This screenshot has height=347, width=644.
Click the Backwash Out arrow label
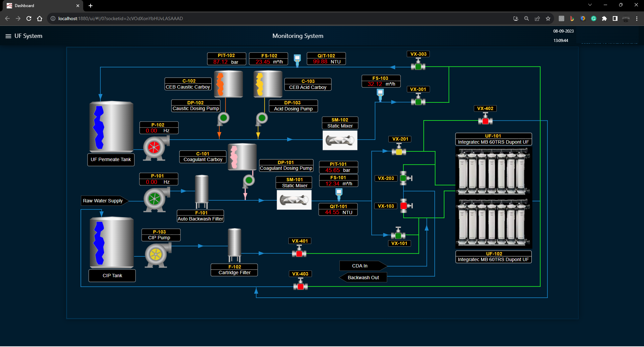point(363,278)
